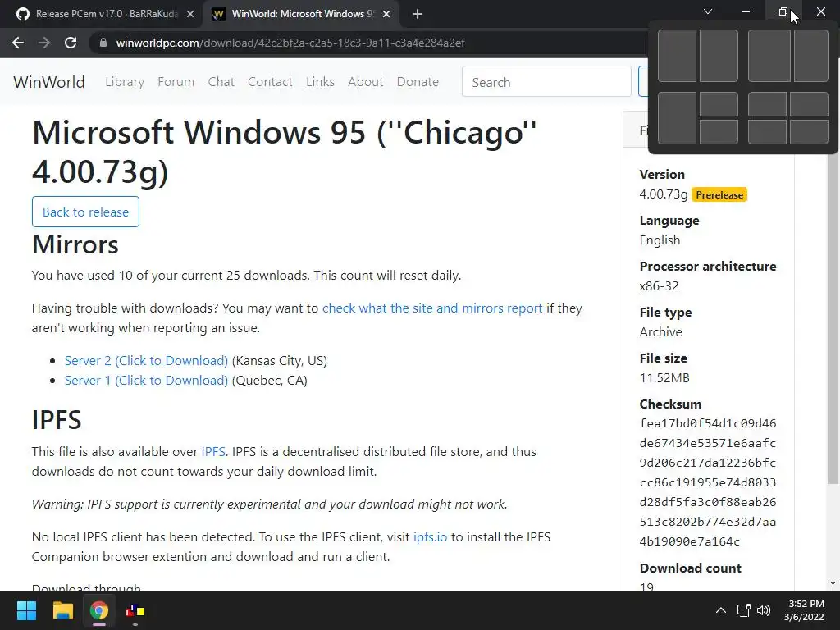Open the Library menu item
840x630 pixels.
[125, 82]
